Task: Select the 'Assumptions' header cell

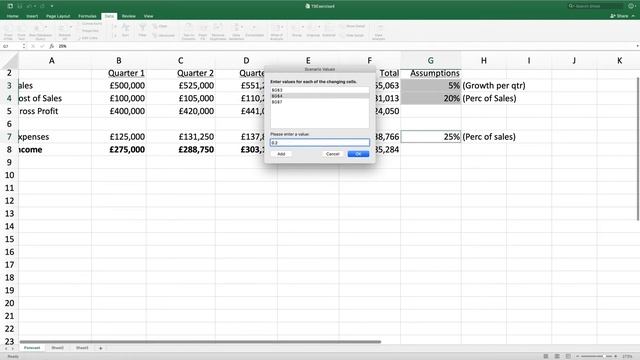Action: coord(431,73)
